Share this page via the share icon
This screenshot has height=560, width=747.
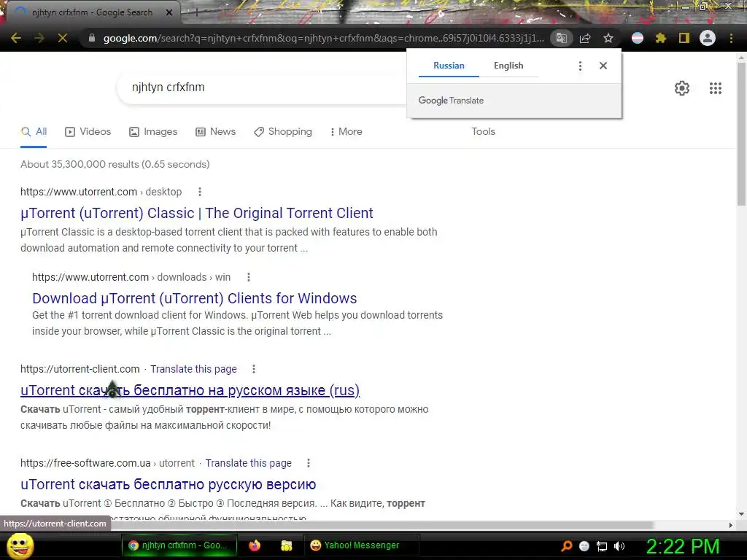(585, 38)
